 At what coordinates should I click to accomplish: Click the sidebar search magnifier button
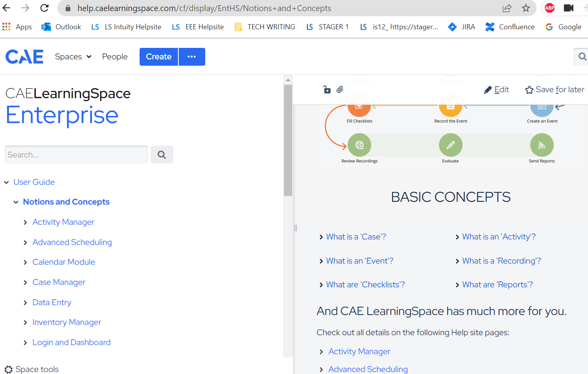click(162, 154)
